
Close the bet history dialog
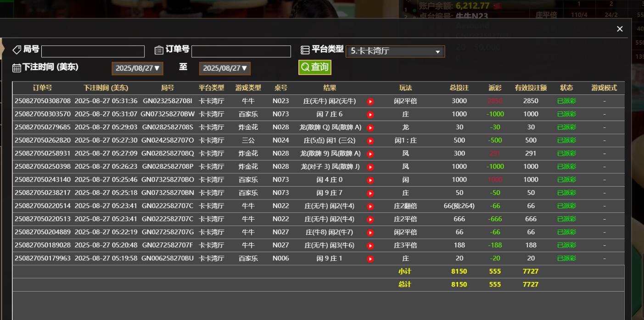point(620,29)
